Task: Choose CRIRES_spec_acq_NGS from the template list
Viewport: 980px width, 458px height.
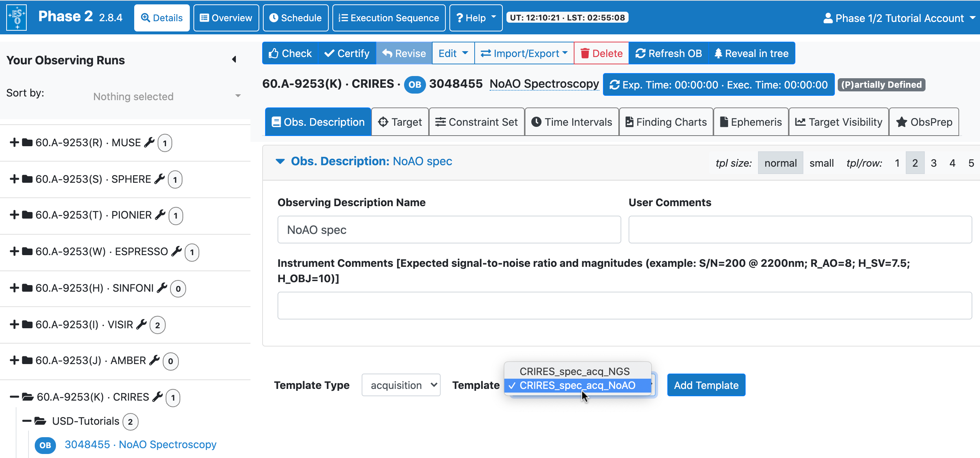Action: pyautogui.click(x=574, y=371)
